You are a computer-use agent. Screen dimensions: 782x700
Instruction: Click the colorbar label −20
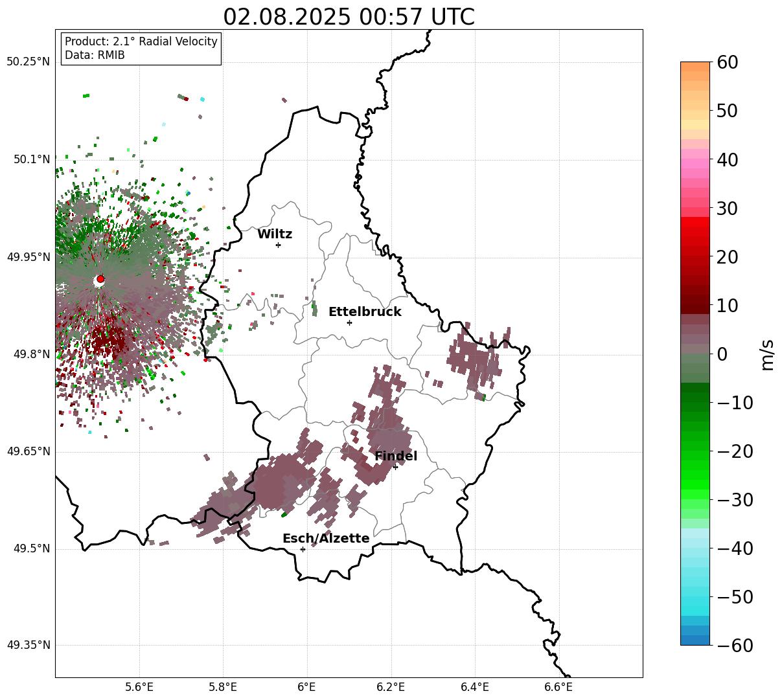coord(734,451)
